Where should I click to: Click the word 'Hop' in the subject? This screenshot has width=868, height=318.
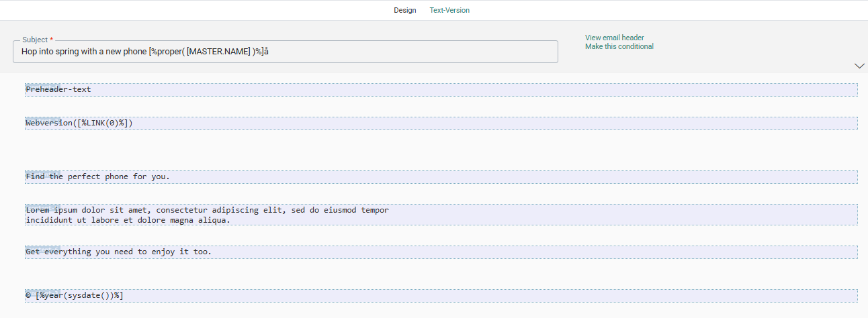point(29,52)
